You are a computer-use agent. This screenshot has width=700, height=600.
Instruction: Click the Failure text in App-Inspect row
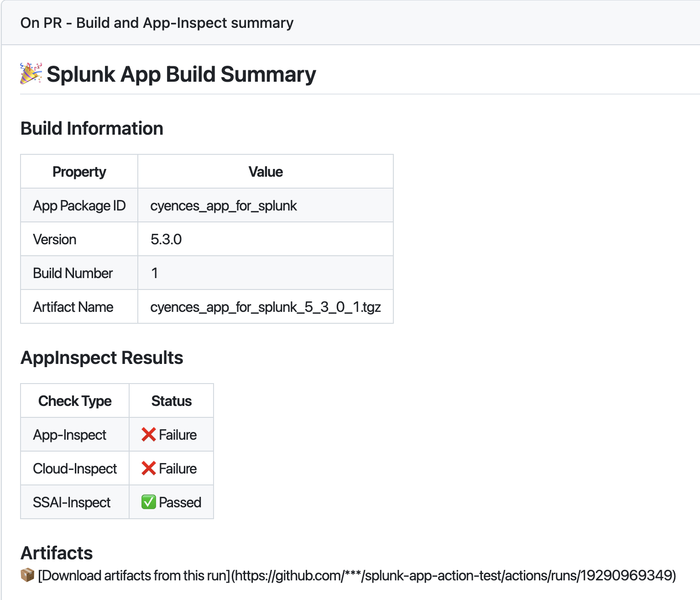click(x=178, y=435)
